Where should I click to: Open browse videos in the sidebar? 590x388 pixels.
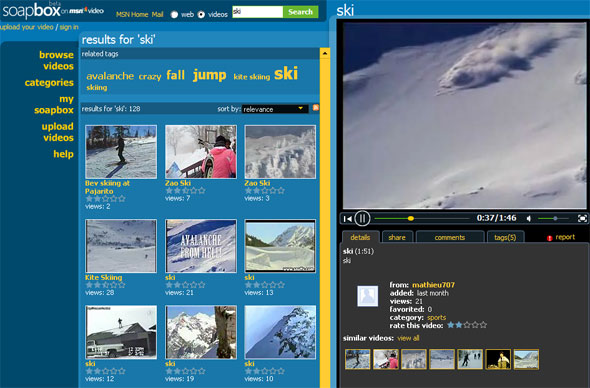pos(56,60)
